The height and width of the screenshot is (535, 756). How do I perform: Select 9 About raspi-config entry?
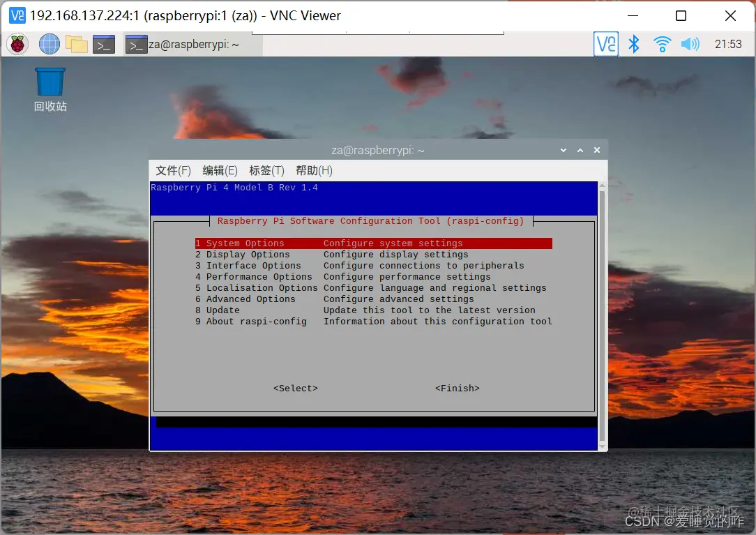pos(373,322)
